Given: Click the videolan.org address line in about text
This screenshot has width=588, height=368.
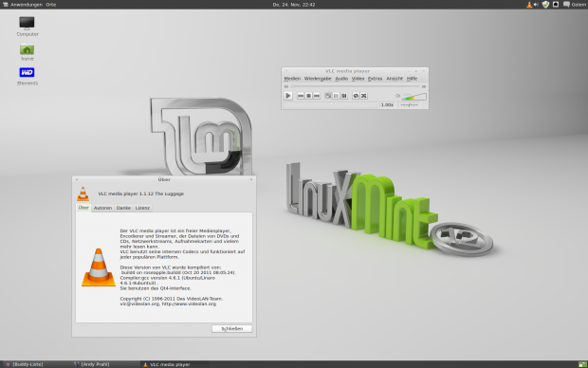Looking at the screenshot, I should (168, 304).
